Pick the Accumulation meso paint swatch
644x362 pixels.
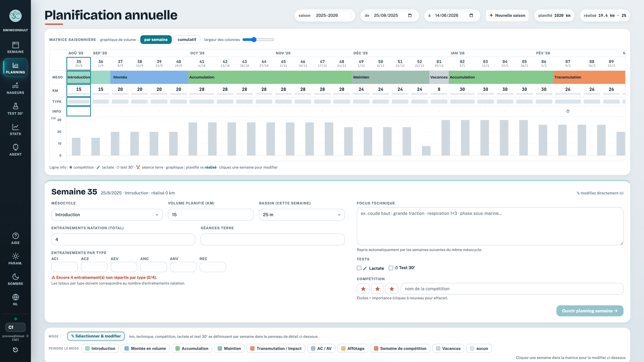coord(192,348)
